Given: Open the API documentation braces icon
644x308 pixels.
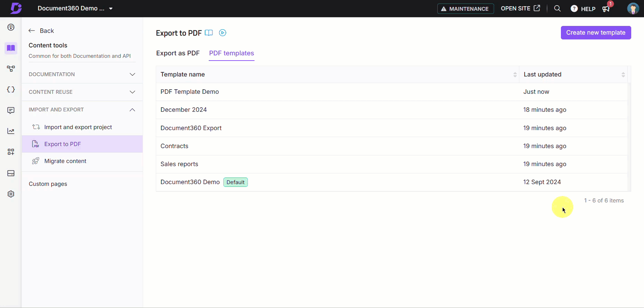Looking at the screenshot, I should coord(11,90).
